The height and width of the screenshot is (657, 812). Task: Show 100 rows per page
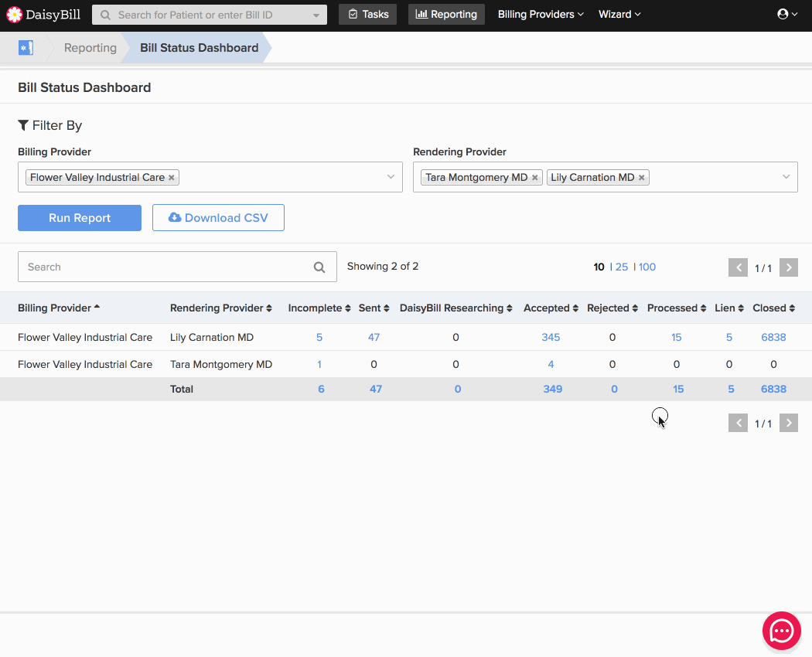coord(647,267)
